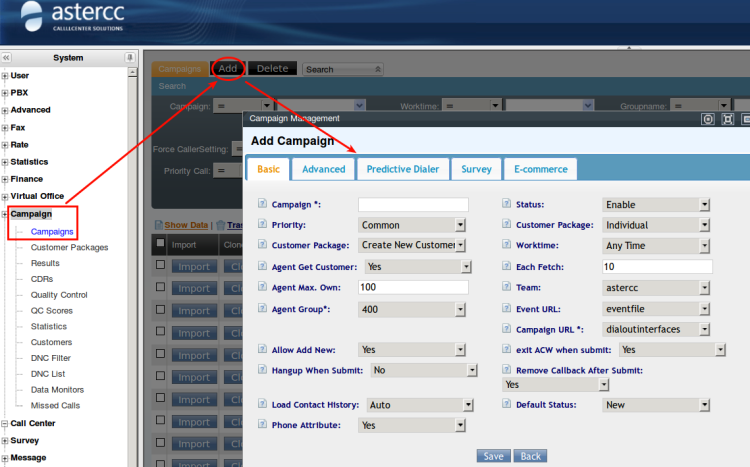Click the pin icon in System panel header
This screenshot has height=467, width=750.
129,58
